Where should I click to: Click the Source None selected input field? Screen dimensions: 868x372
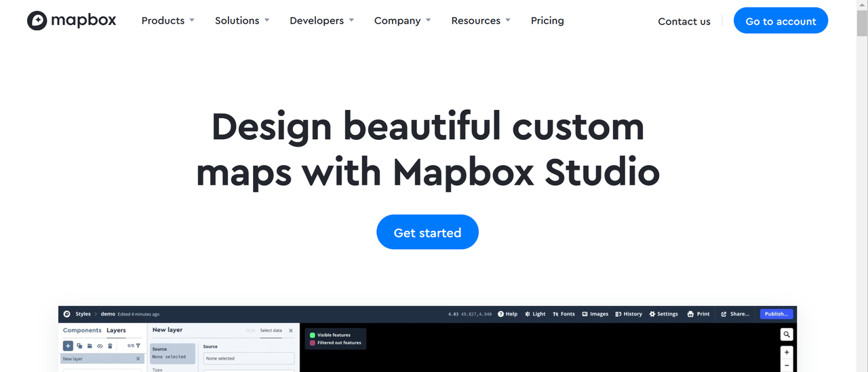[249, 358]
